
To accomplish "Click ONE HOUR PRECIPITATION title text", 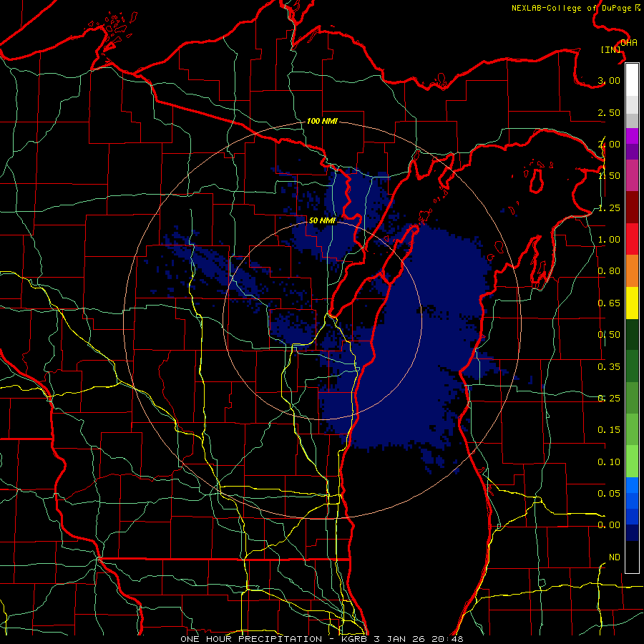I will pyautogui.click(x=251, y=639).
